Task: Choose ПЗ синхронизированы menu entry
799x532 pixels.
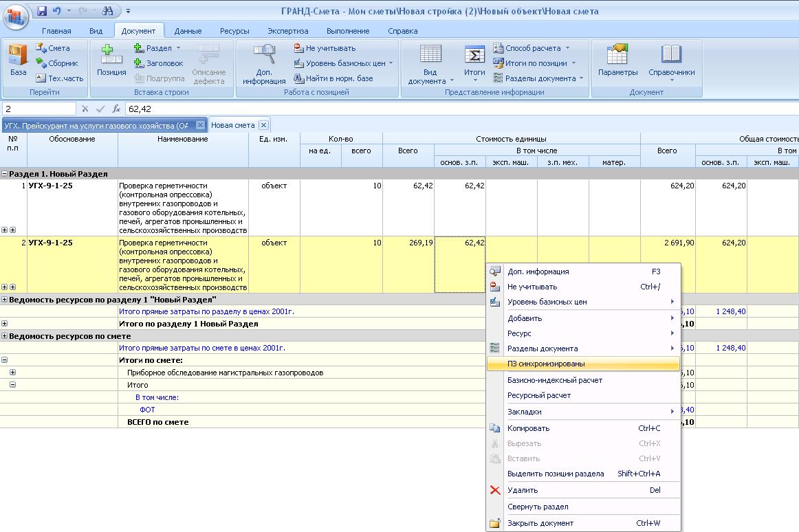Action: (x=546, y=364)
